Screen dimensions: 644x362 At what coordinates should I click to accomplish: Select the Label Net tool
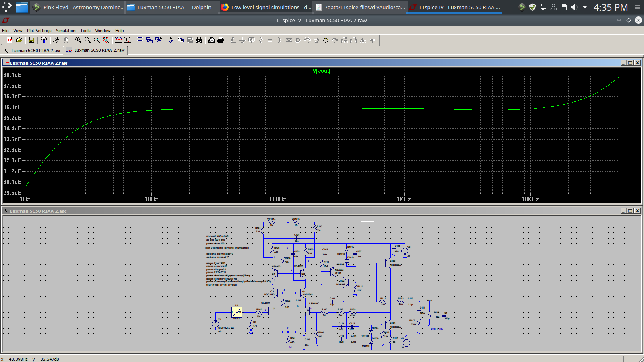(252, 40)
